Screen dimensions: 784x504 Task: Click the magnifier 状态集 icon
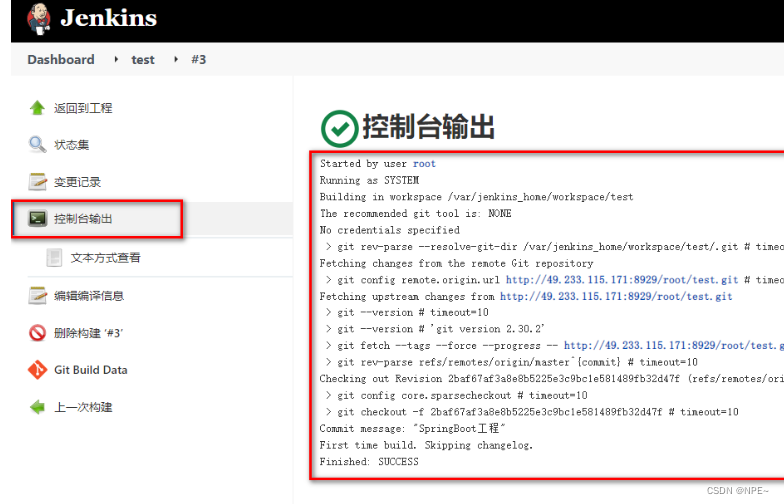point(38,144)
